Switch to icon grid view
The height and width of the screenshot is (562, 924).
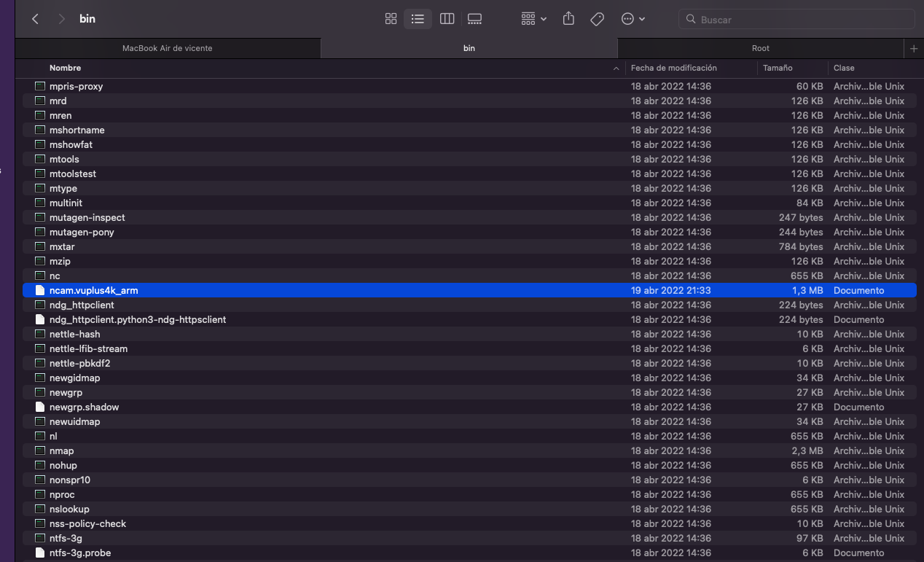point(391,19)
